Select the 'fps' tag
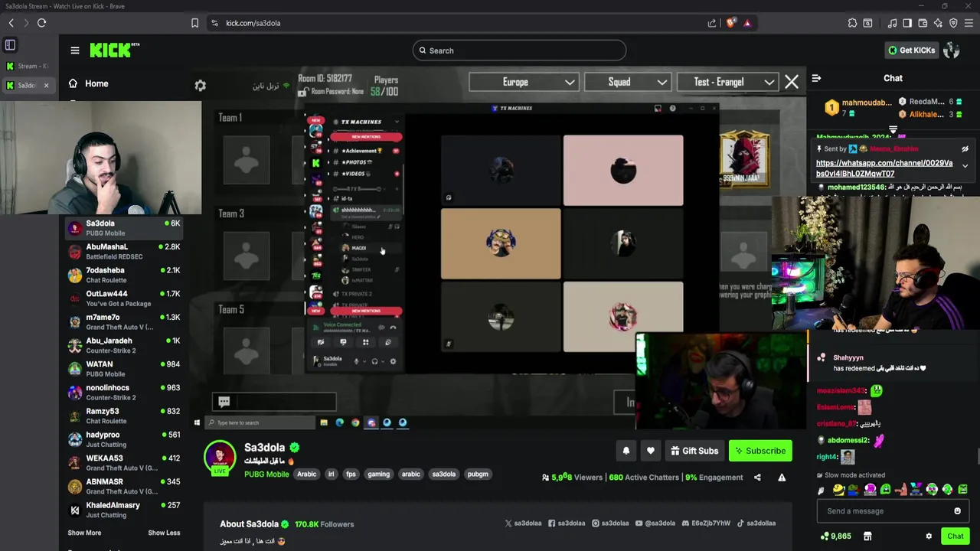This screenshot has height=551, width=980. tap(351, 474)
